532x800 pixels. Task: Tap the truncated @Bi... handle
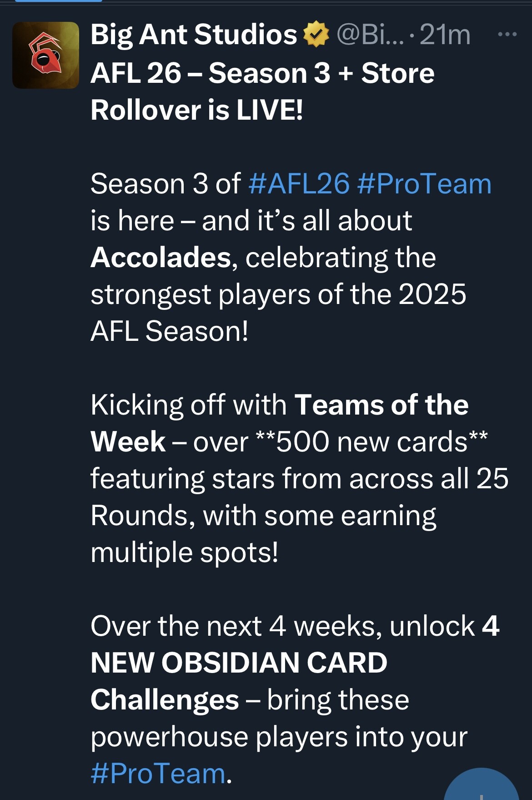370,34
